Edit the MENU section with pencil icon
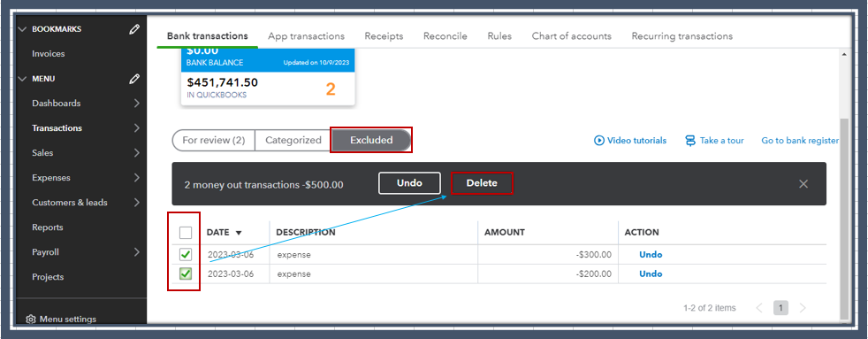This screenshot has height=339, width=868. click(134, 79)
